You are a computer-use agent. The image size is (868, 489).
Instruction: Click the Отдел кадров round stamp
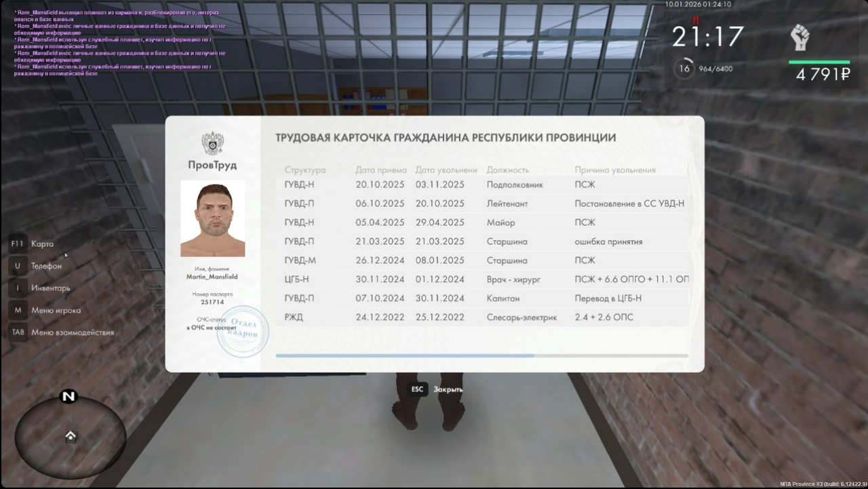(242, 332)
